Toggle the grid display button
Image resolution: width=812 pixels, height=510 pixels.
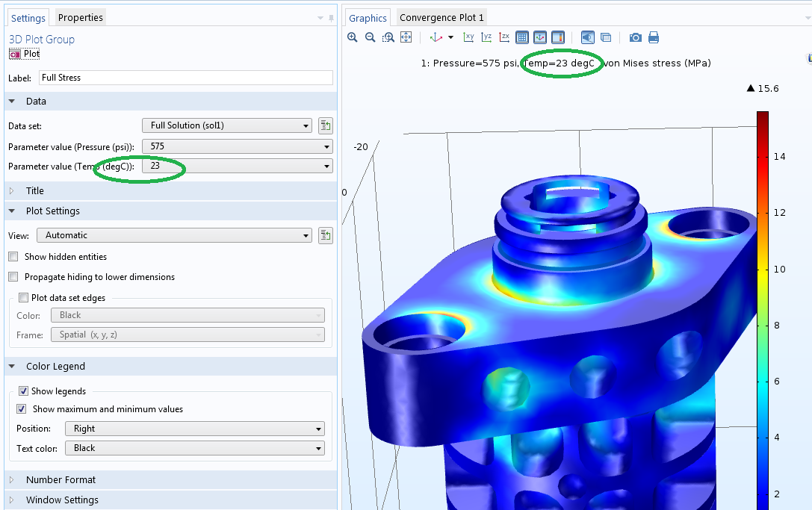(522, 37)
